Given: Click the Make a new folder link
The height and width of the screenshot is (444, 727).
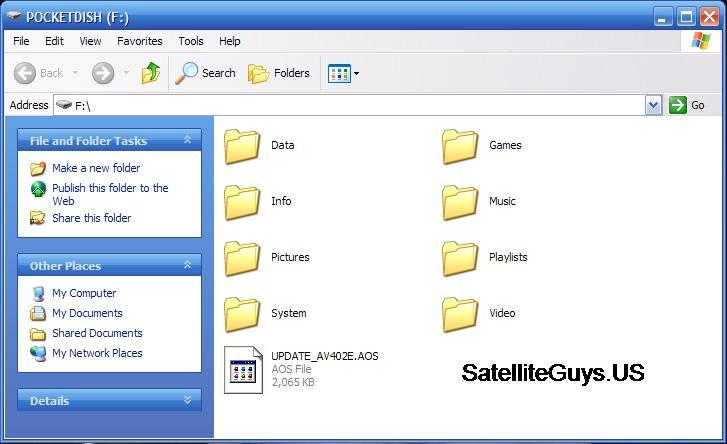Looking at the screenshot, I should pos(96,168).
